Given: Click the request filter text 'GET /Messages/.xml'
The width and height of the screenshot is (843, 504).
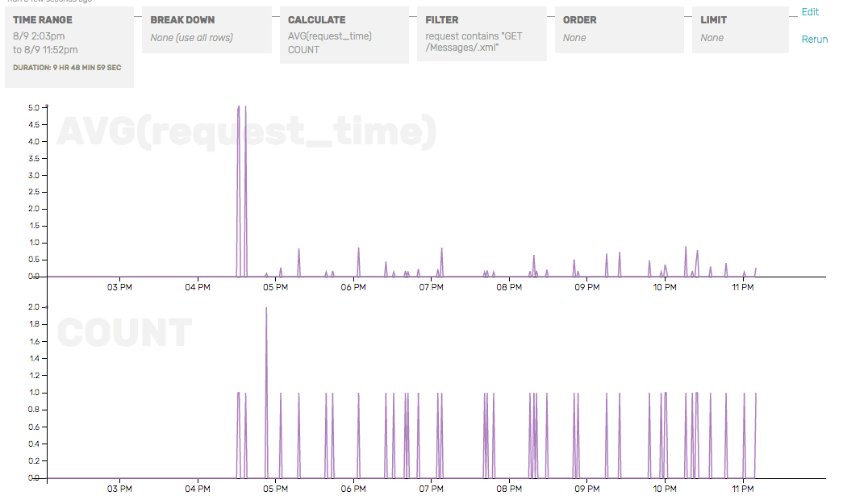Looking at the screenshot, I should click(x=472, y=41).
